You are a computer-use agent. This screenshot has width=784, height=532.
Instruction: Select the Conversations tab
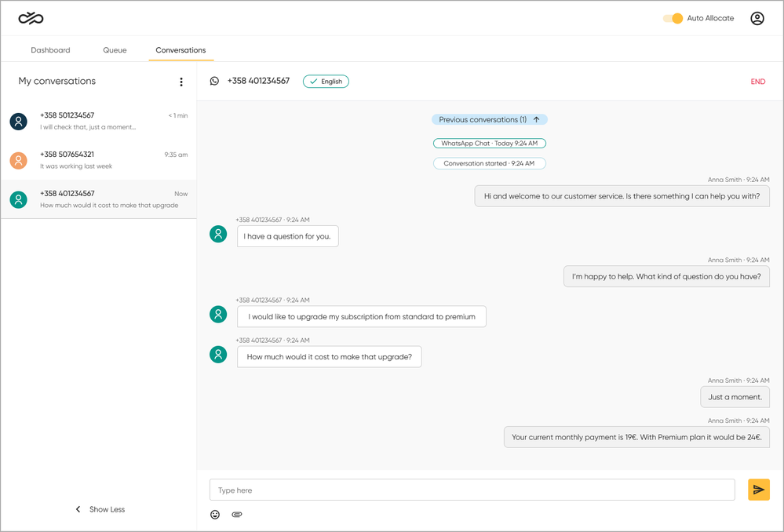[181, 50]
